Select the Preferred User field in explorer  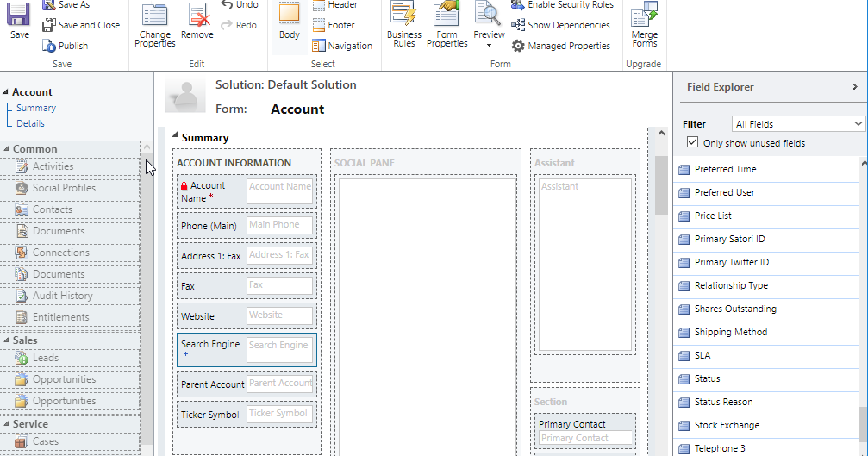[766, 192]
